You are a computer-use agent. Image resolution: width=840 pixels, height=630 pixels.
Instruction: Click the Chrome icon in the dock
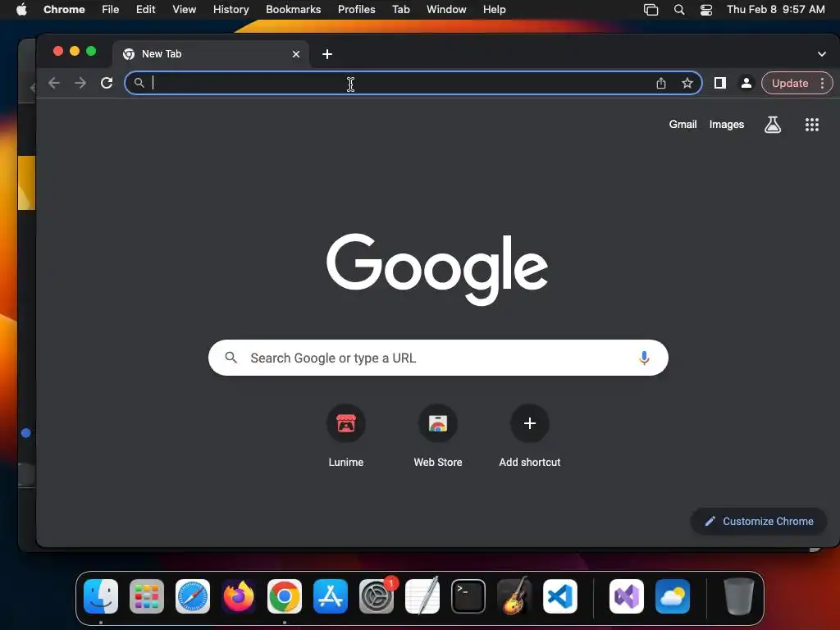pos(285,596)
